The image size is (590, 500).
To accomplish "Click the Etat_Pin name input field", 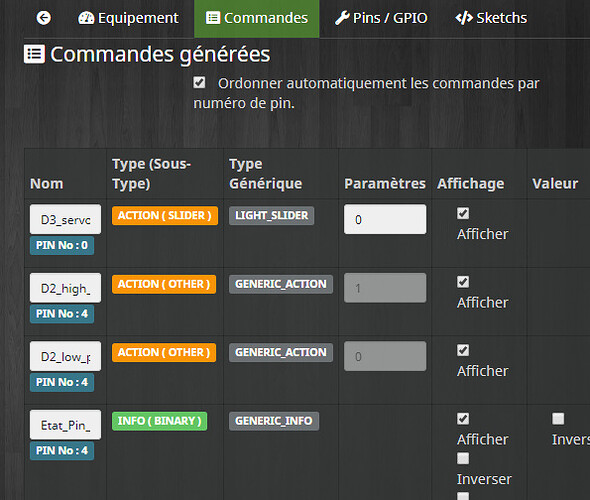I will point(65,425).
